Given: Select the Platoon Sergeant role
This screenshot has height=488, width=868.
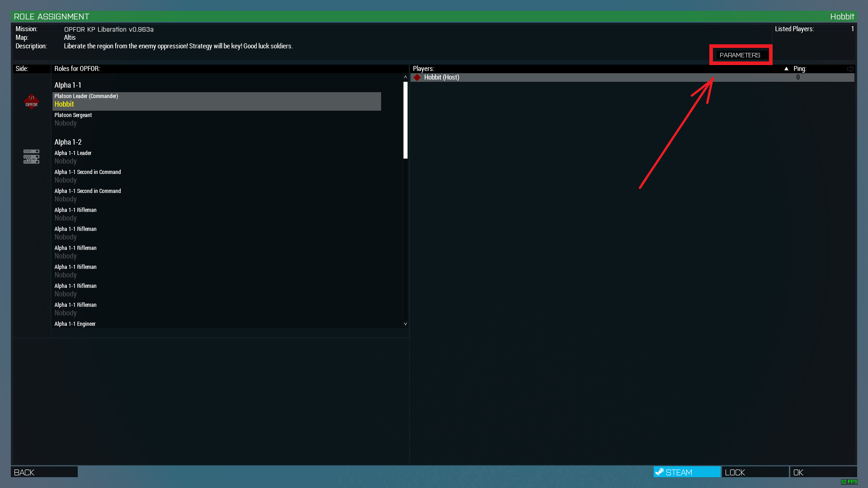Looking at the screenshot, I should (217, 119).
